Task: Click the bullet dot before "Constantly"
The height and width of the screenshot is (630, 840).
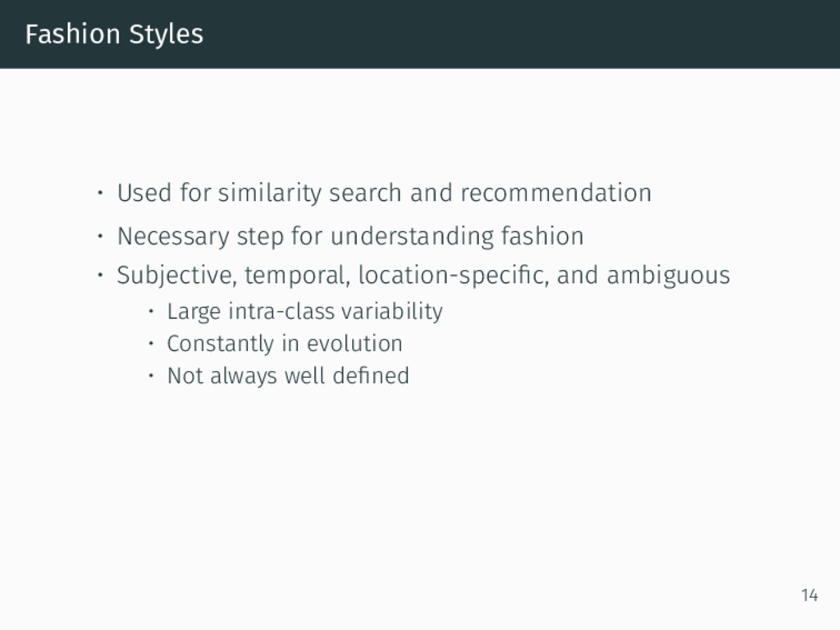Action: (x=151, y=344)
